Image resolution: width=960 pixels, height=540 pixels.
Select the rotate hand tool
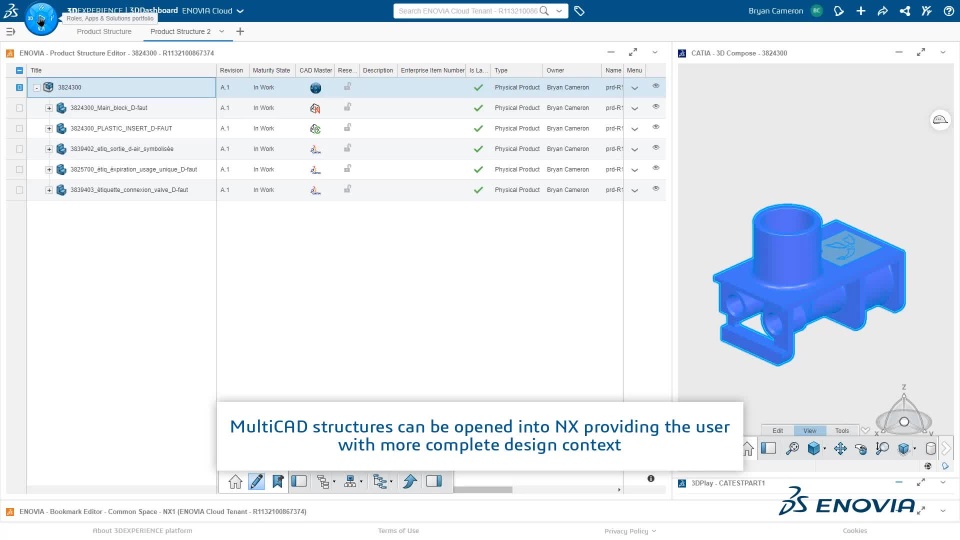point(861,449)
